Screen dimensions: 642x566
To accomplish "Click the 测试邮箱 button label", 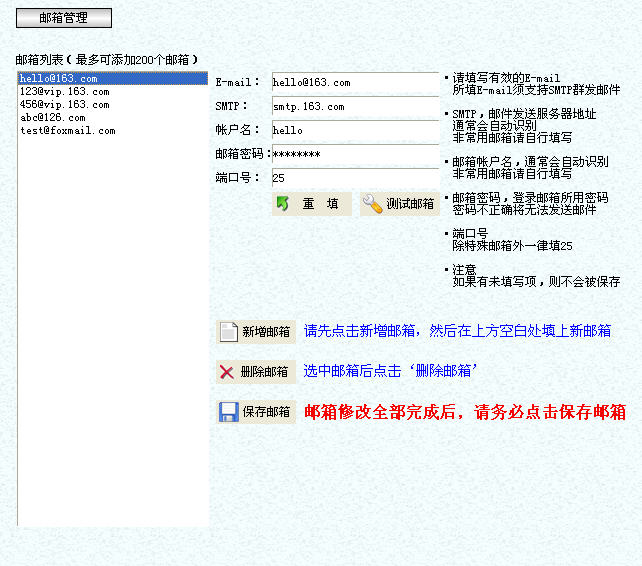I will coord(410,204).
